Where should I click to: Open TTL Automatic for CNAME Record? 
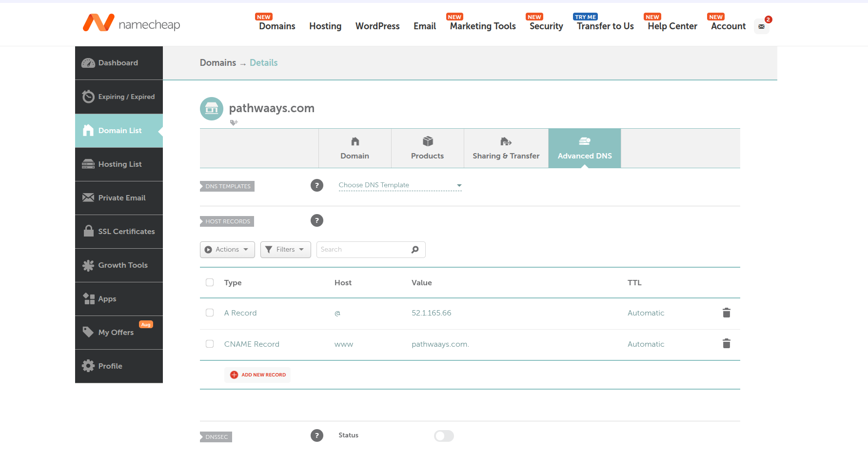point(646,344)
